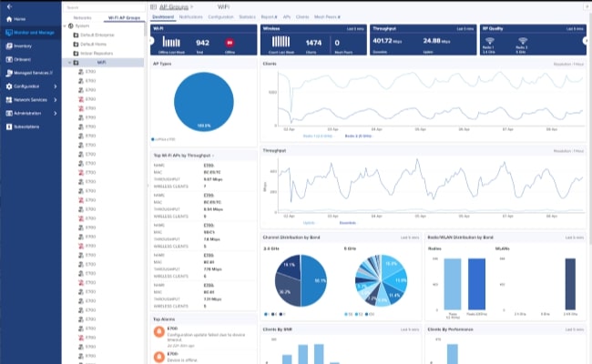Open the Dashboard tab

pyautogui.click(x=163, y=17)
